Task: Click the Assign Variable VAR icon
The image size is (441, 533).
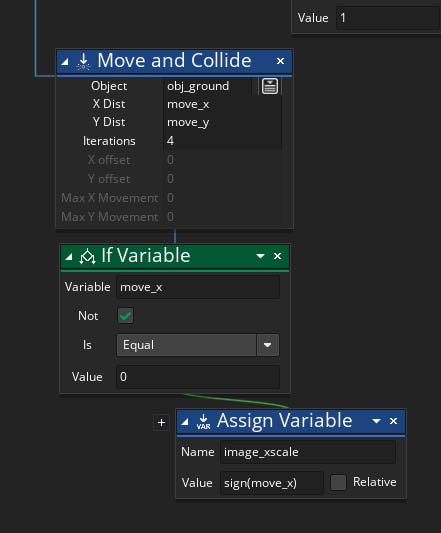Action: coord(203,422)
